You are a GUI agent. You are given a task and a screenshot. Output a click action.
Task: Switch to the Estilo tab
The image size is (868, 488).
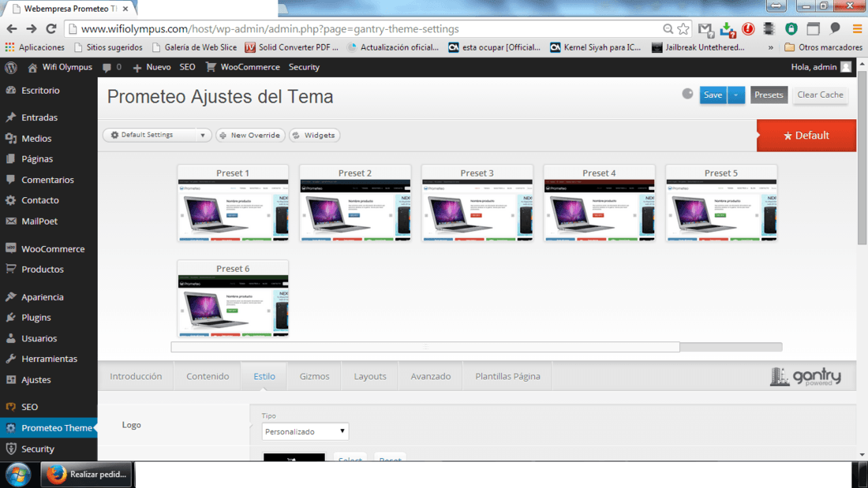pos(264,376)
